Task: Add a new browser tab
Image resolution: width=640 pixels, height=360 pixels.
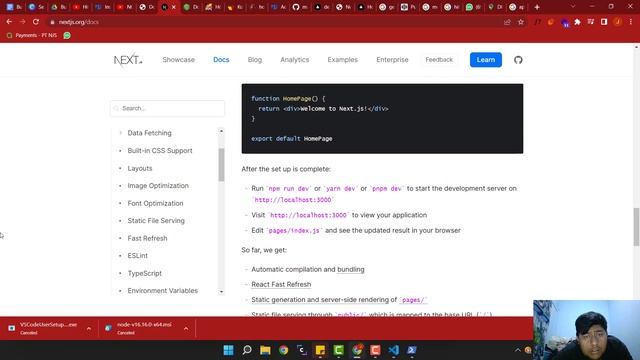Action: [537, 7]
